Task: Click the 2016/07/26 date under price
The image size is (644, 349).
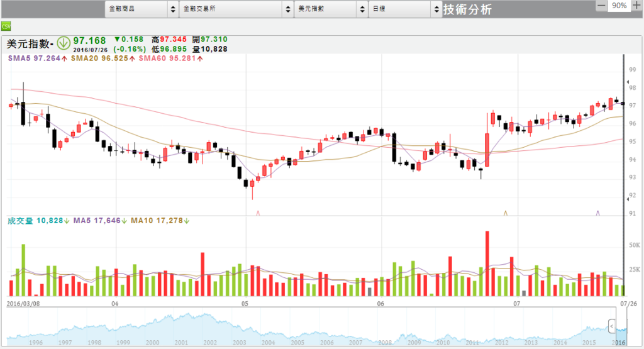Action: coord(91,50)
